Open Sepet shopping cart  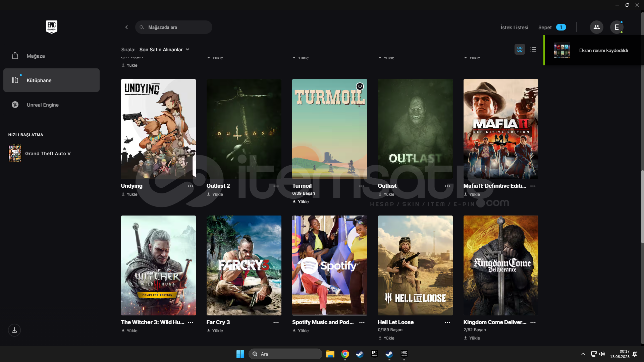pos(552,27)
